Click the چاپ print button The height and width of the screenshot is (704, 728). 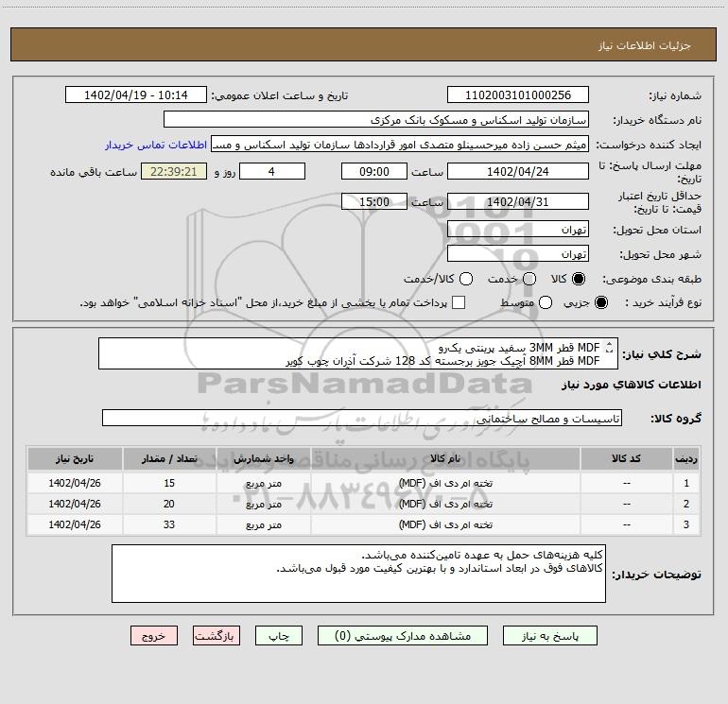click(279, 636)
